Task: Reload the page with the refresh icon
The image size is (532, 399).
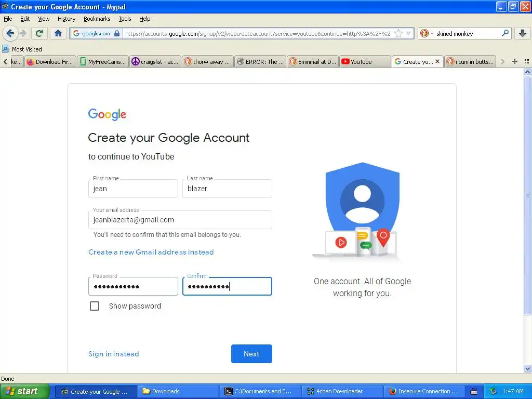Action: click(39, 33)
